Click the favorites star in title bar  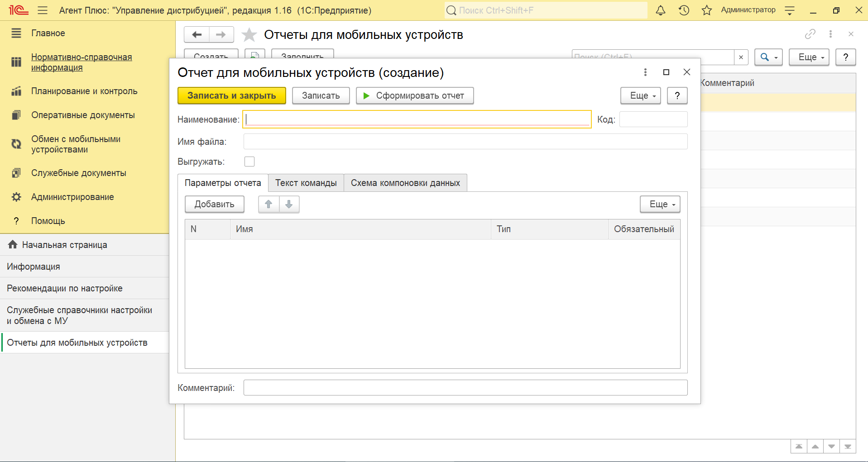pyautogui.click(x=706, y=10)
